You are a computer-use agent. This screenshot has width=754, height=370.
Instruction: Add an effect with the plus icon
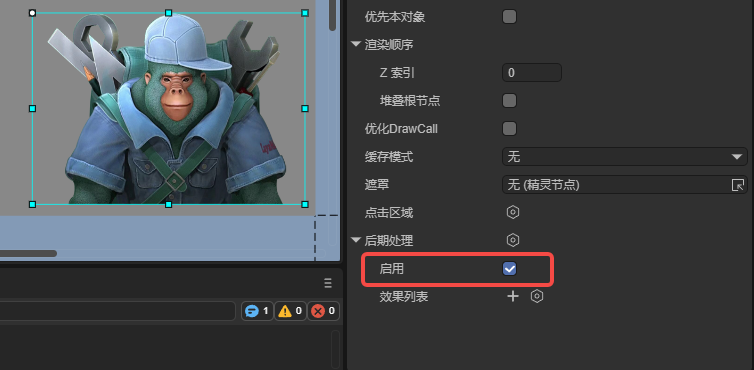pyautogui.click(x=513, y=296)
